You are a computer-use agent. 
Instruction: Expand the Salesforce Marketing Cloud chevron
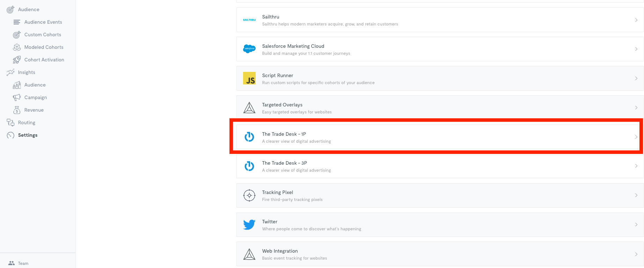pos(636,49)
